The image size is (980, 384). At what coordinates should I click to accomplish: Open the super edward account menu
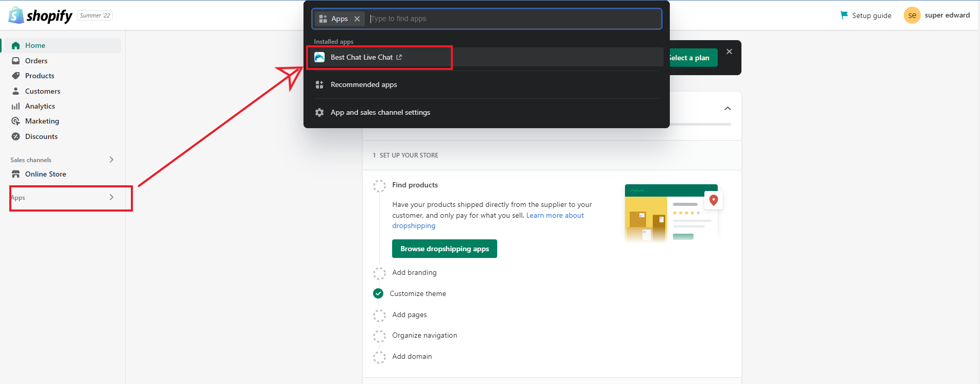937,15
